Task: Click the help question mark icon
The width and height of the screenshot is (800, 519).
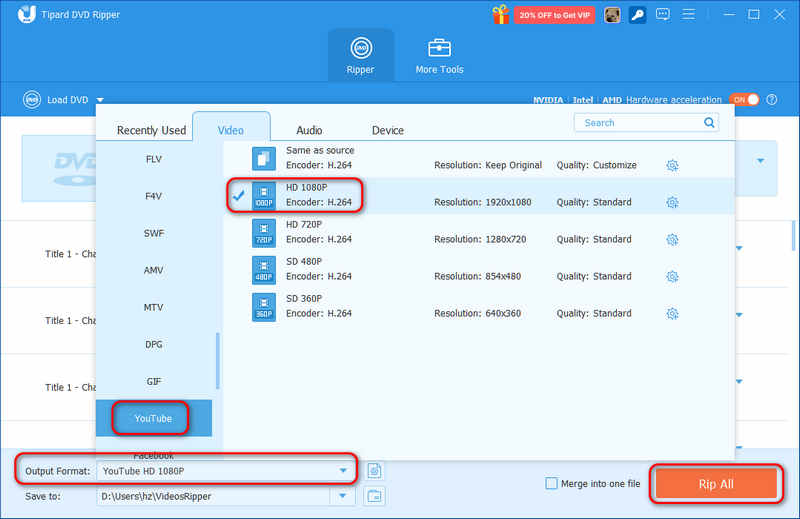Action: [x=772, y=100]
